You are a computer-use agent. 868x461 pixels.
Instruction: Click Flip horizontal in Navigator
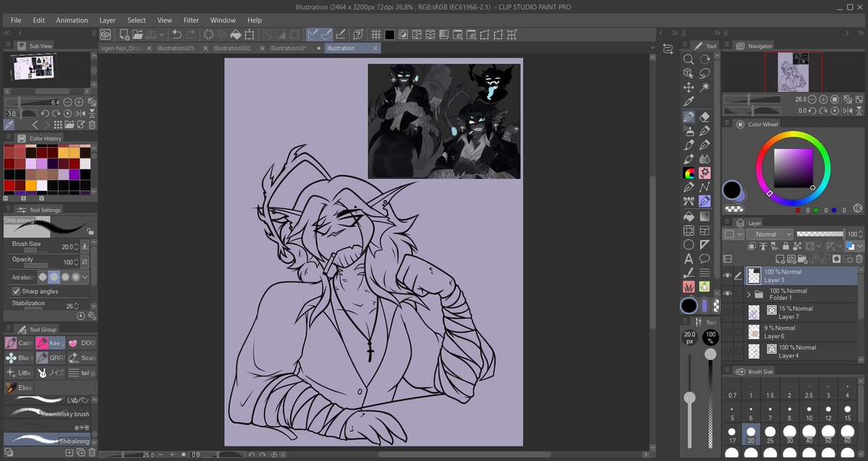coord(847,111)
